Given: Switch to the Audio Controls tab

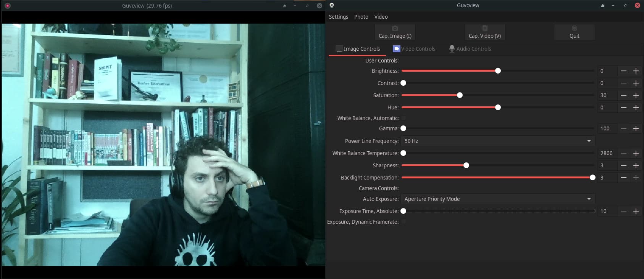Looking at the screenshot, I should [470, 49].
